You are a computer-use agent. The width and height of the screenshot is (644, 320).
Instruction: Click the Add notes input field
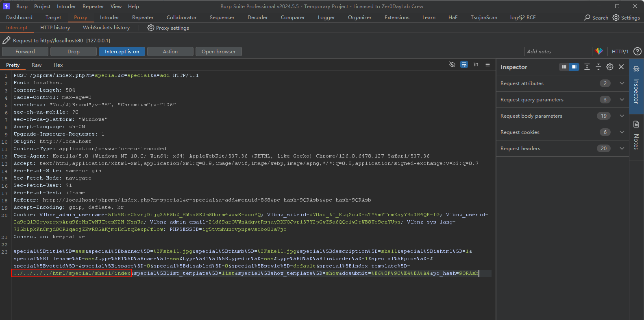pyautogui.click(x=558, y=52)
